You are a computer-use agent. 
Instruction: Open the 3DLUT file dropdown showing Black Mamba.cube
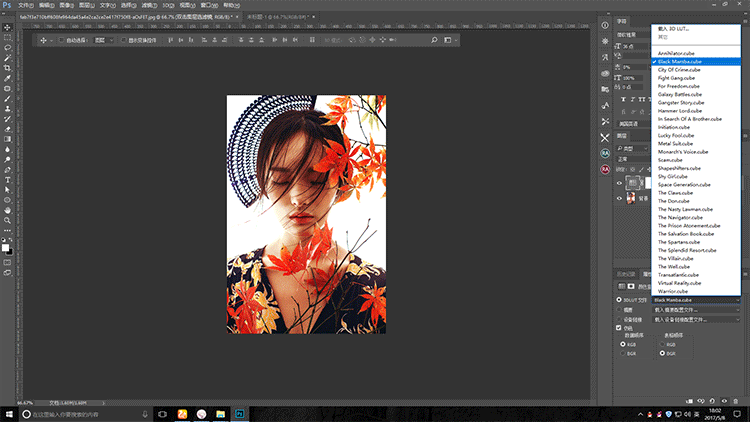point(696,300)
